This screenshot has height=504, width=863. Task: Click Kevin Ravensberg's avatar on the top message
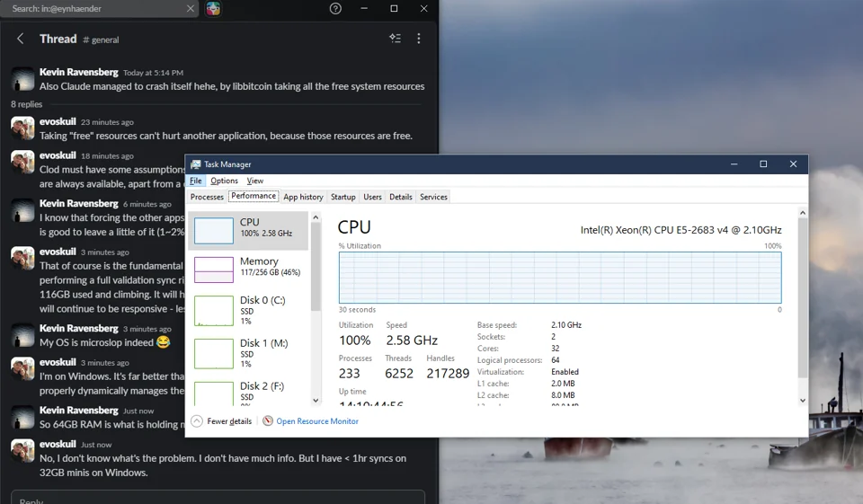click(22, 79)
